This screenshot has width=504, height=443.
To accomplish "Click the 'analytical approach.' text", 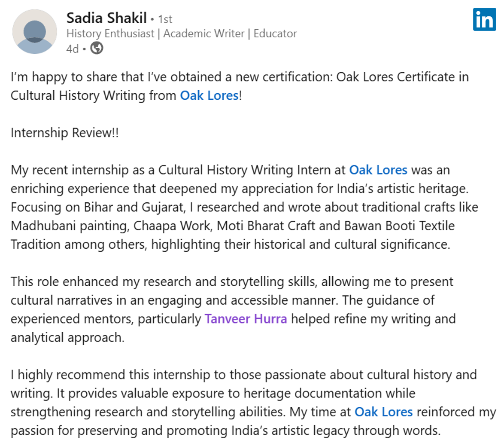I will tap(67, 338).
